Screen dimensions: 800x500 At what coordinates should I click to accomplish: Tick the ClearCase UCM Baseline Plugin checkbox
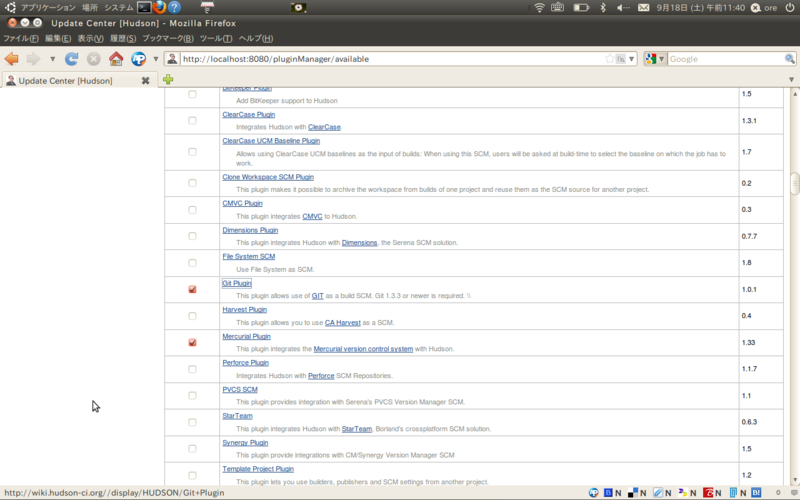192,152
